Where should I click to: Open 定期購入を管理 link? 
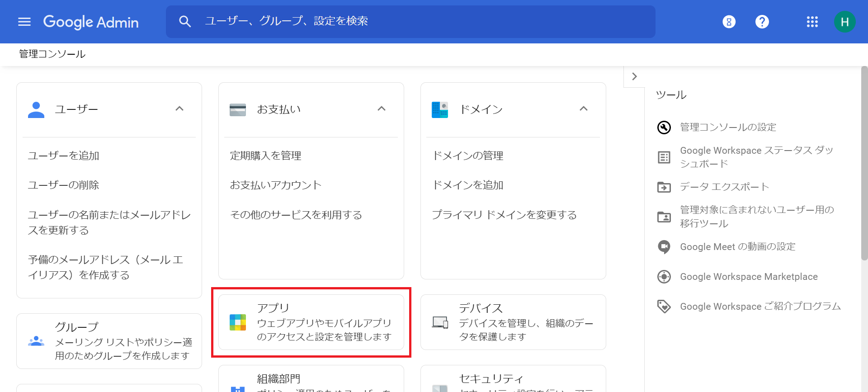266,156
